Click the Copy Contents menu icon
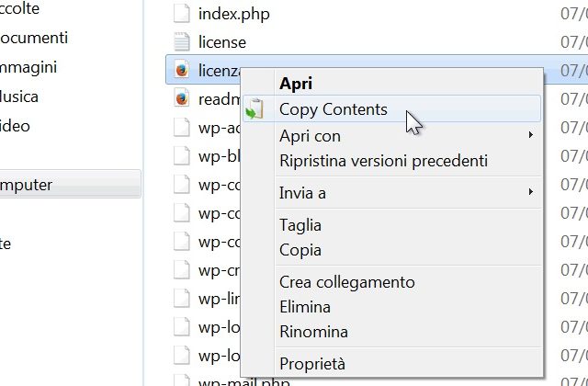 254,109
